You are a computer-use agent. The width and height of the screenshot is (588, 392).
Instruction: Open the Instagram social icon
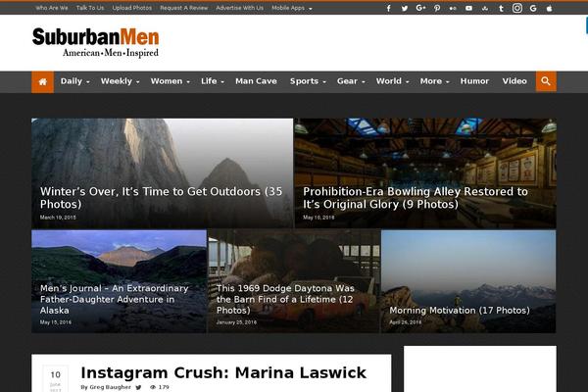(x=517, y=8)
